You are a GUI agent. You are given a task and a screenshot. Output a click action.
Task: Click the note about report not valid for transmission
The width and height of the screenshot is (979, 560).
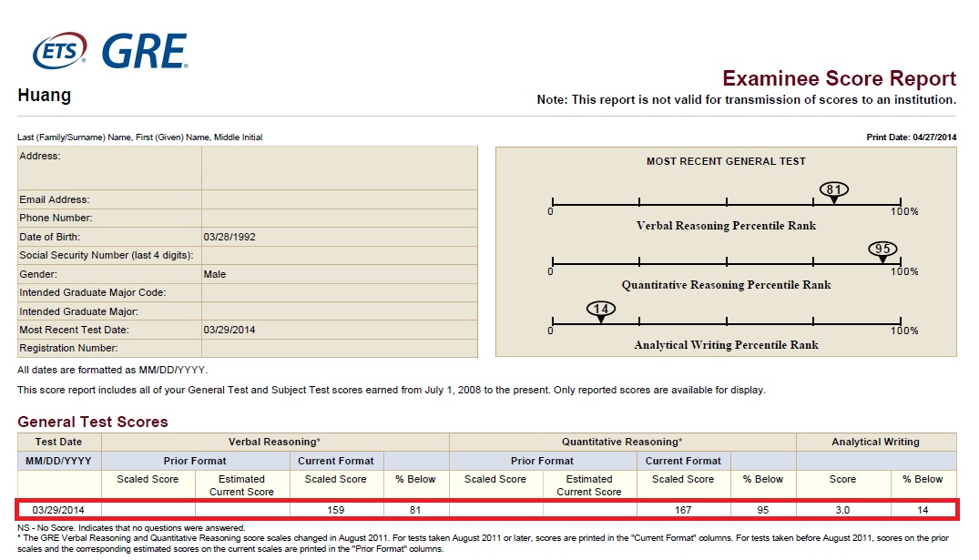(746, 100)
